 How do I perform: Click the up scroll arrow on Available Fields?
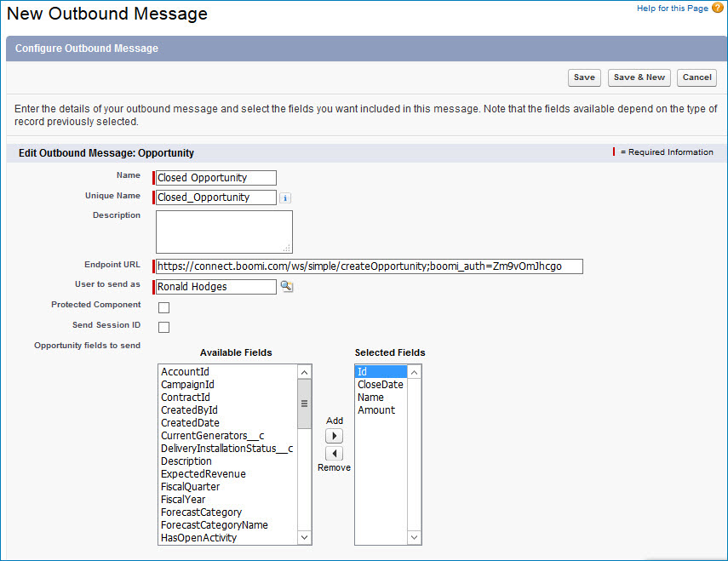click(x=304, y=372)
